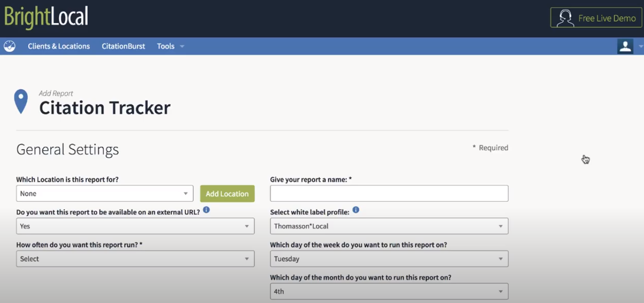Open CitationBurst from the navigation bar
The width and height of the screenshot is (644, 303).
point(123,46)
